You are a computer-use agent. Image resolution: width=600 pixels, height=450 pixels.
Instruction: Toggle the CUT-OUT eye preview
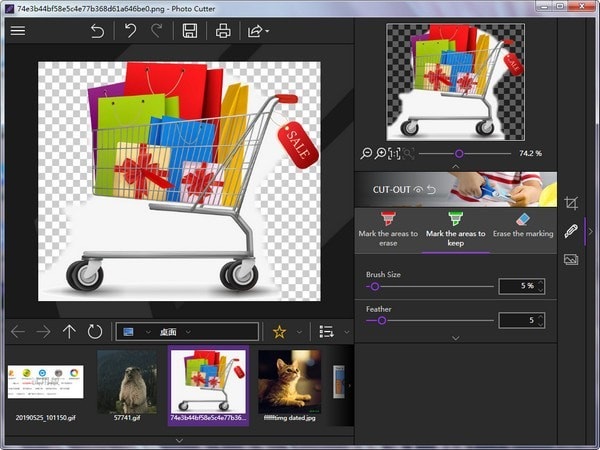pos(420,188)
